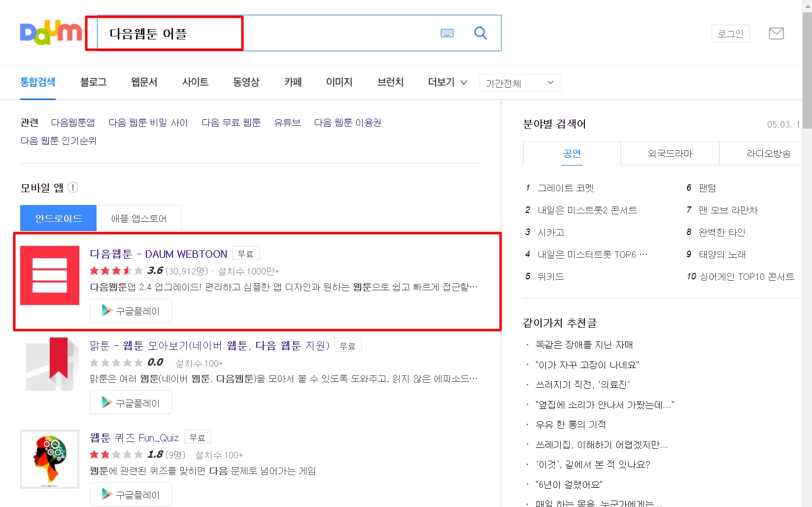This screenshot has width=812, height=507.
Task: Click ranked keyword 위키드
Action: (x=551, y=276)
